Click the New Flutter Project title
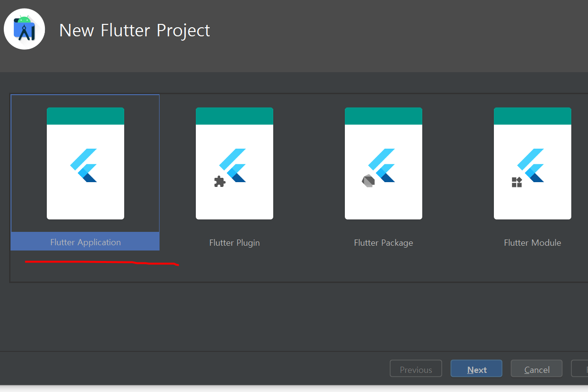This screenshot has height=392, width=588. coord(135,31)
